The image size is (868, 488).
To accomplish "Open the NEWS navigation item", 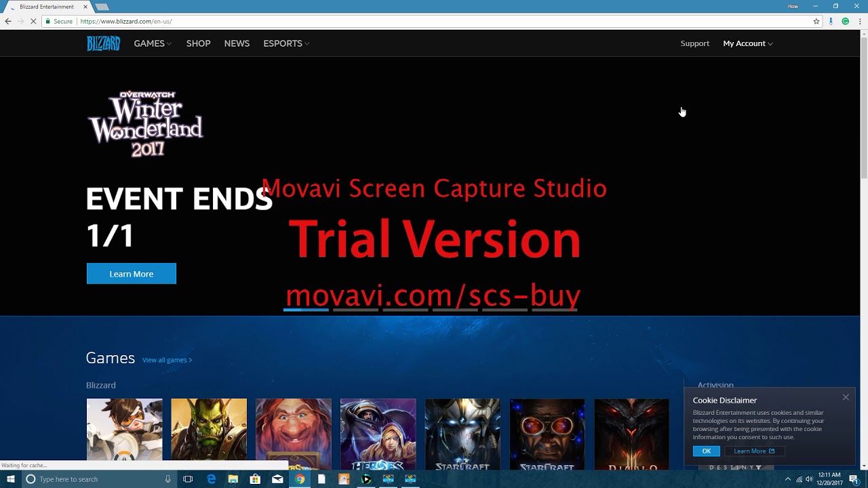I will [x=237, y=43].
